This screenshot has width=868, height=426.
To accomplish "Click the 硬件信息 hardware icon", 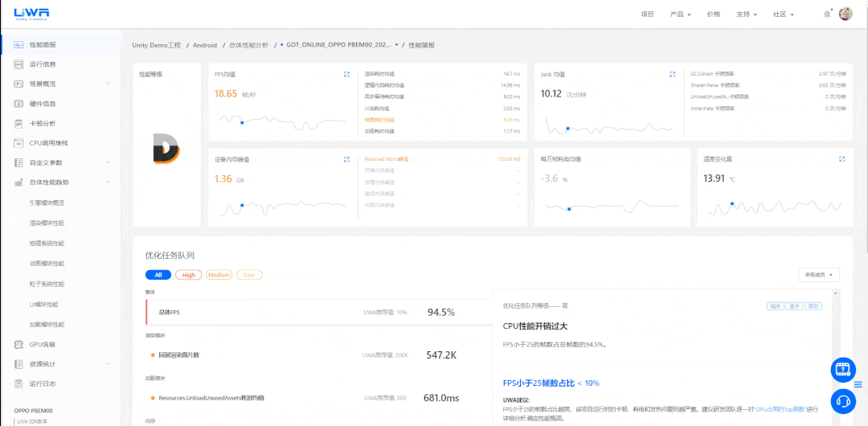I will (x=18, y=104).
